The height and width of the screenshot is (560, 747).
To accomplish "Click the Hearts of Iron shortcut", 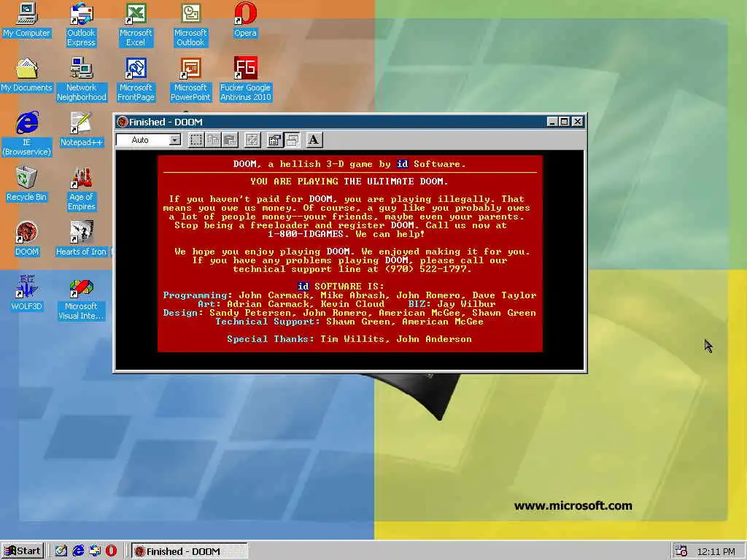I will coord(81,239).
